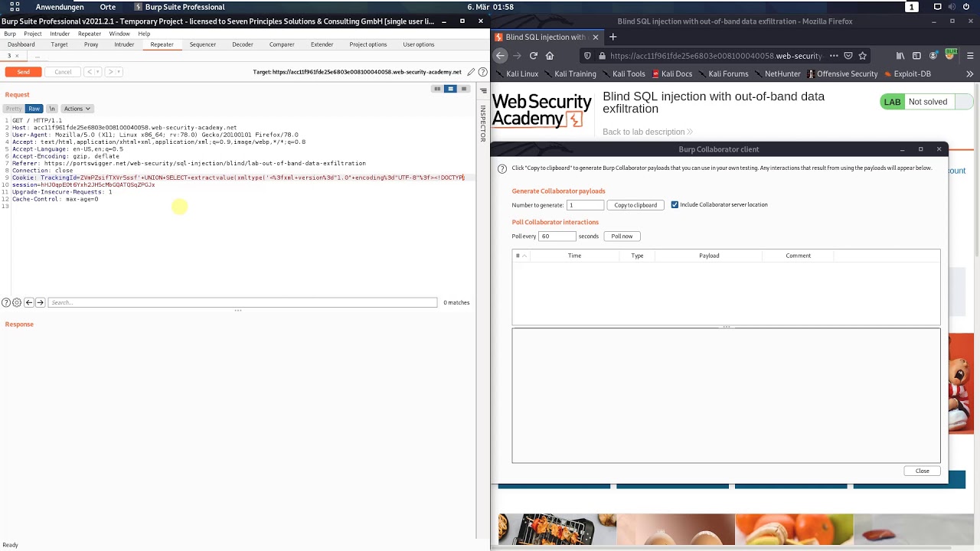Open Exploit-DB bookmark
The image size is (980, 551).
tap(906, 74)
